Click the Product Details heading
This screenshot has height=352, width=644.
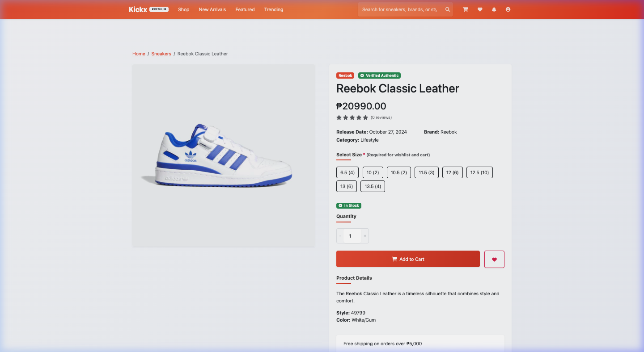click(x=354, y=278)
